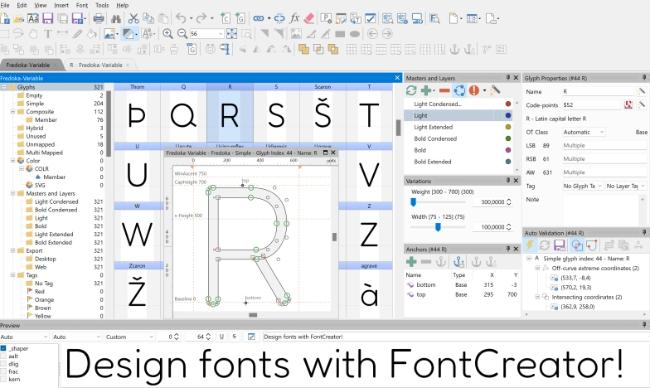The height and width of the screenshot is (388, 650).
Task: Click the highlighted blue anchor icon in Anchors toolbar
Action: tap(458, 262)
